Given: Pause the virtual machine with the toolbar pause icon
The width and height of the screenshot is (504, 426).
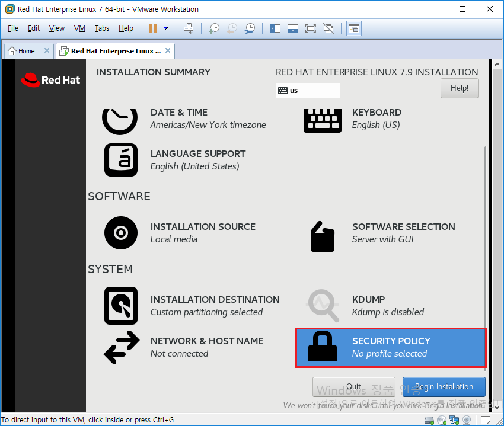Looking at the screenshot, I should pyautogui.click(x=154, y=28).
